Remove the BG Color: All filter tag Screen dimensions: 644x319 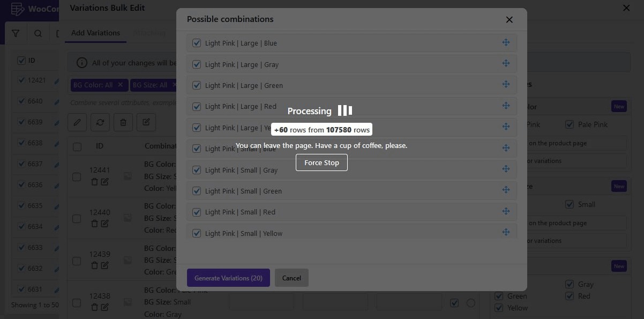[120, 85]
